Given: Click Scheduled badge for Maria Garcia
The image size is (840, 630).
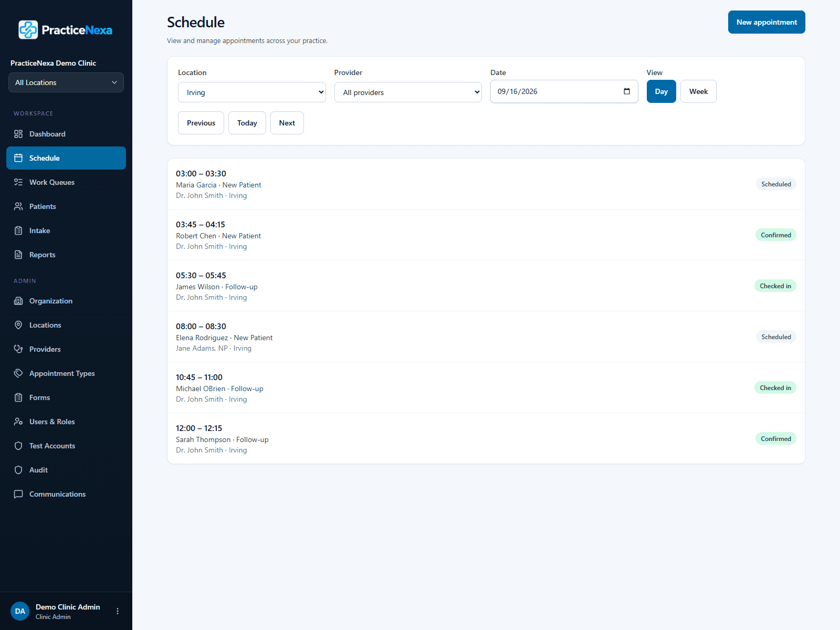Looking at the screenshot, I should point(776,184).
